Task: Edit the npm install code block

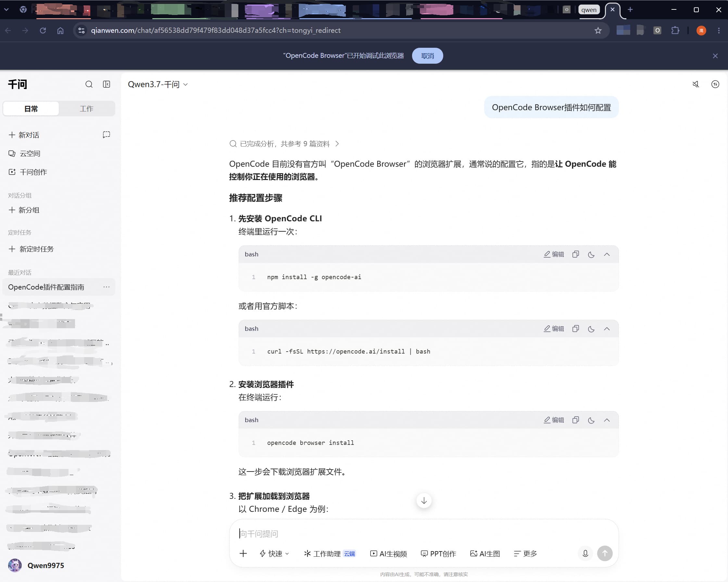Action: (554, 254)
